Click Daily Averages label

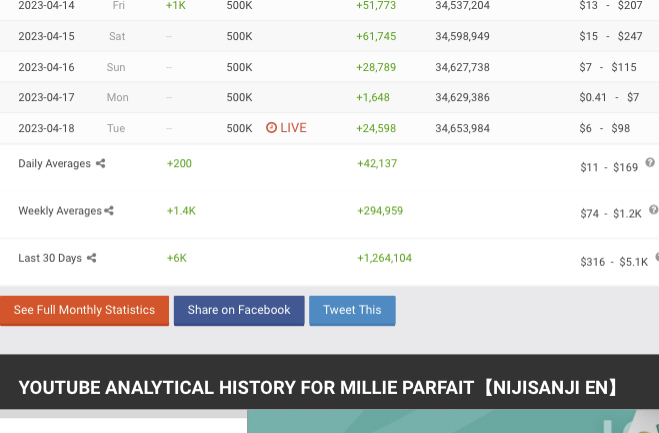click(x=55, y=164)
